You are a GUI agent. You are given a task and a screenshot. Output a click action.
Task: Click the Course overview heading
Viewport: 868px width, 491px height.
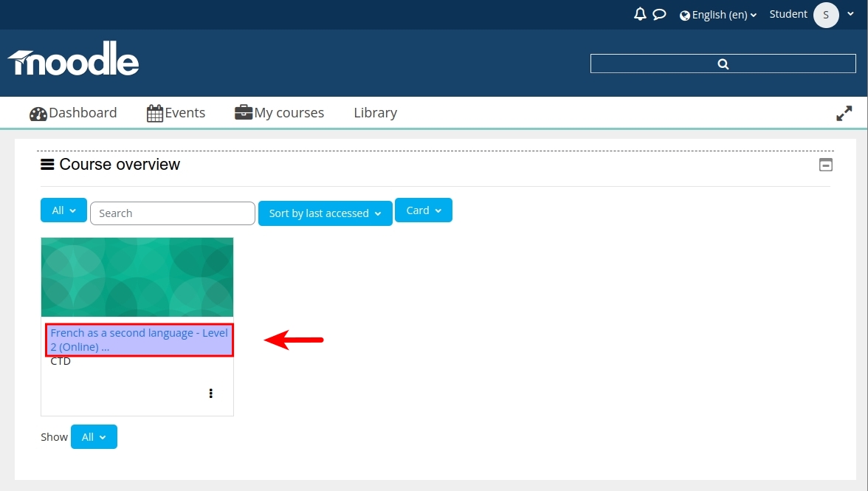[x=120, y=165]
